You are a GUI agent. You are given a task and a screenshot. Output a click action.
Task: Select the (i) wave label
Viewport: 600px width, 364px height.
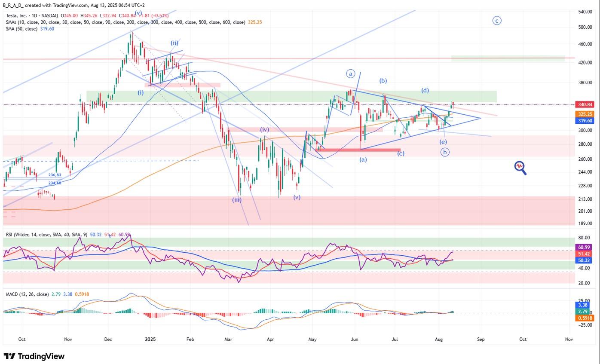point(141,92)
